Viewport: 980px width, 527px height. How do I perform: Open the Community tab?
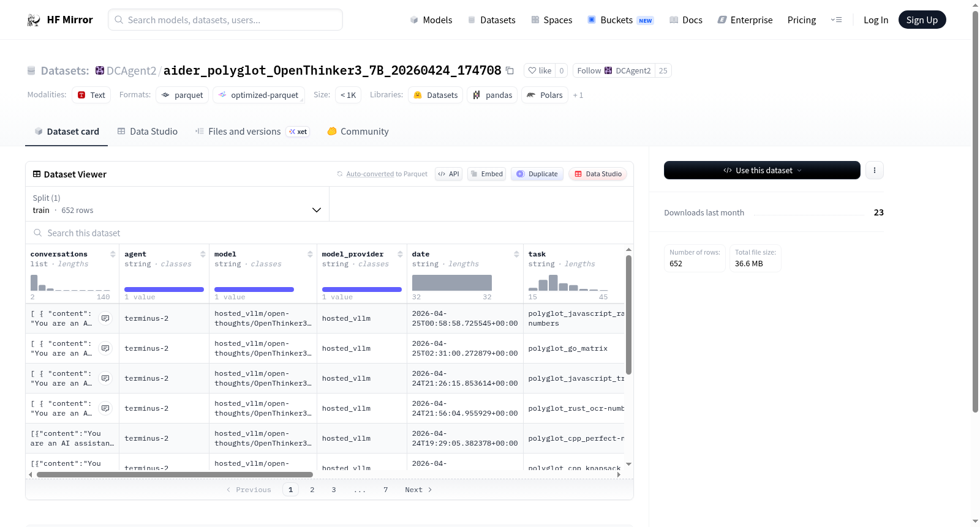tap(358, 132)
